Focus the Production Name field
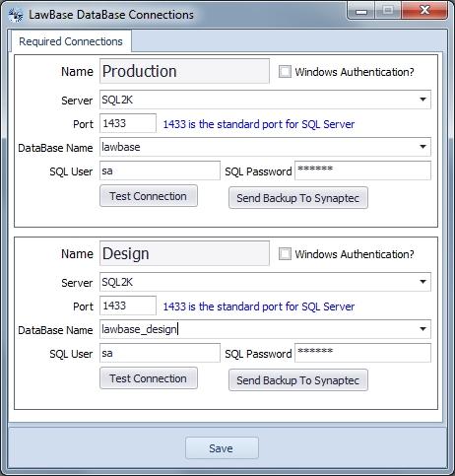Viewport: 455px width, 476px height. pos(184,71)
